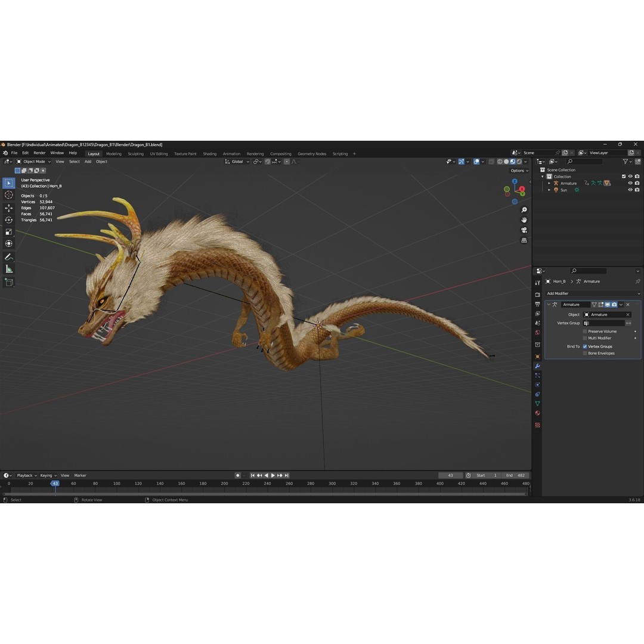Open the Object Mode dropdown

click(x=33, y=162)
